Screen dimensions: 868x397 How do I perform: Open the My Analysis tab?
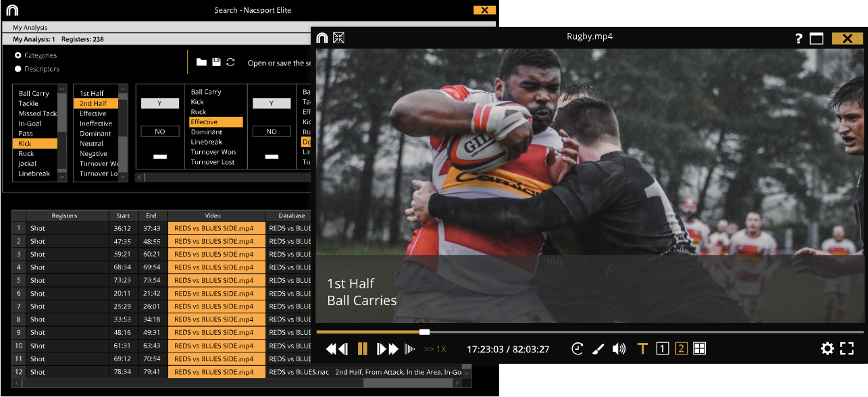[x=30, y=28]
